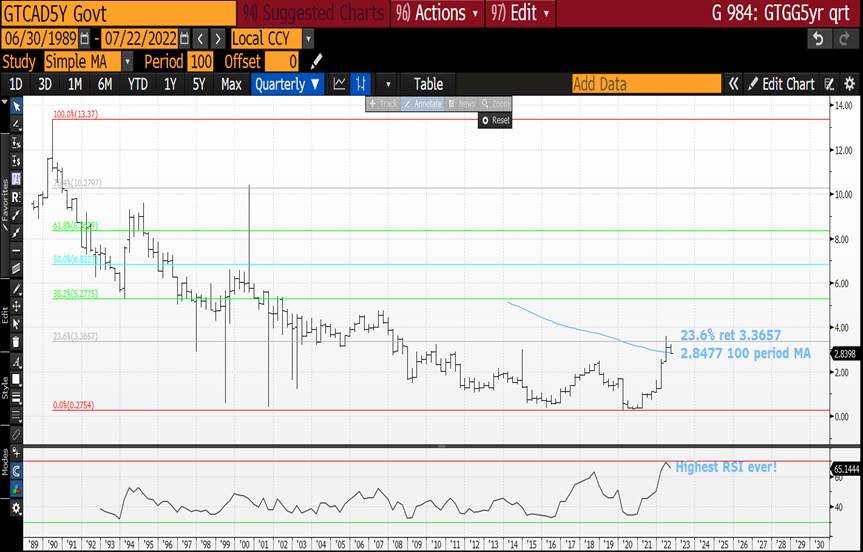863x552 pixels.
Task: Click the '2.8477 100 period MA' annotation
Action: click(745, 353)
